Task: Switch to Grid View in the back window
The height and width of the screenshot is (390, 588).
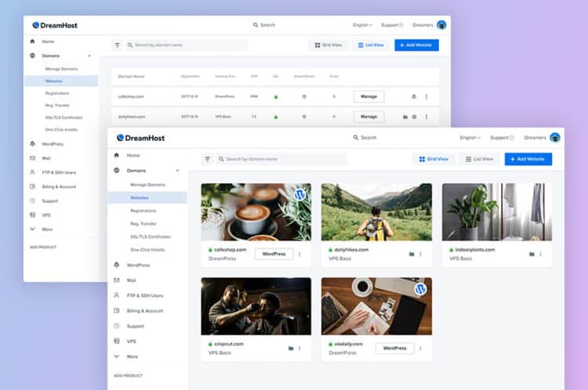Action: [328, 45]
